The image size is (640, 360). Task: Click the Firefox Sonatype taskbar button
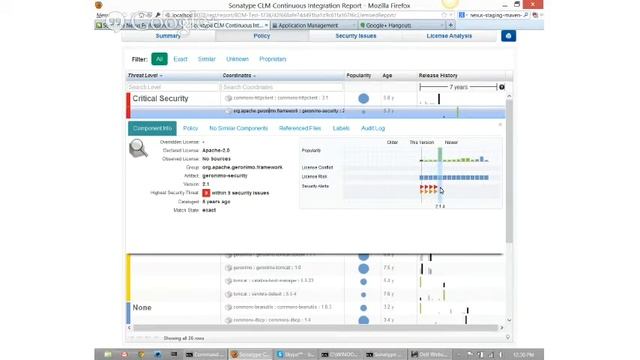click(250, 354)
